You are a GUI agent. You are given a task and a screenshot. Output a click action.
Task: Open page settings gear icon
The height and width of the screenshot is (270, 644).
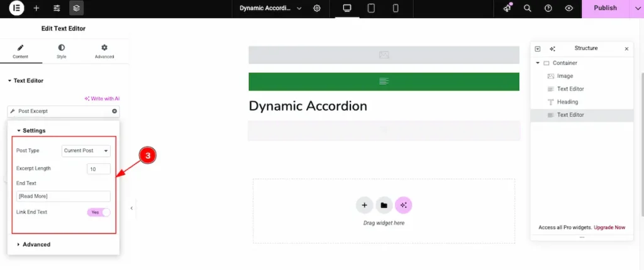pos(317,8)
